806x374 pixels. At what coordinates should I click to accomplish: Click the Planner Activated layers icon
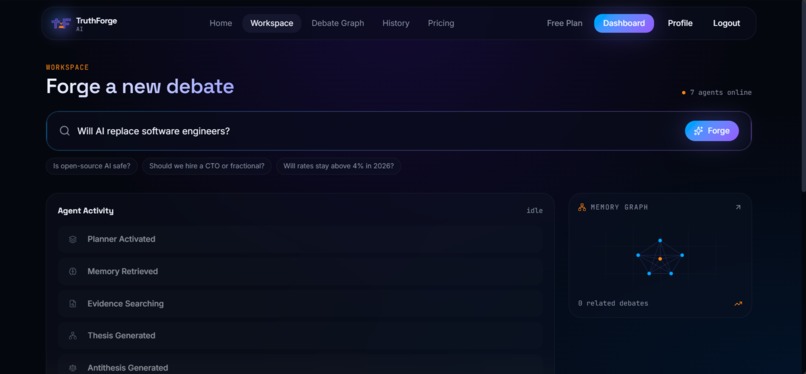click(x=72, y=239)
